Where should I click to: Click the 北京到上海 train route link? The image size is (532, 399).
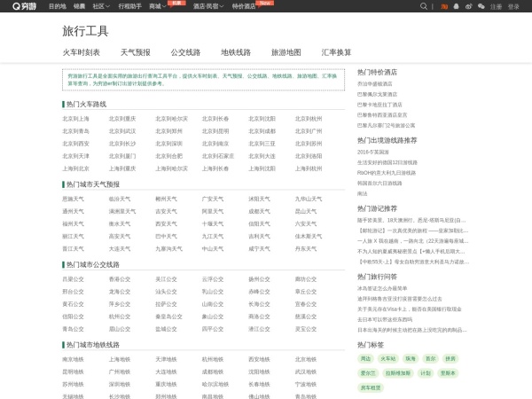point(75,119)
